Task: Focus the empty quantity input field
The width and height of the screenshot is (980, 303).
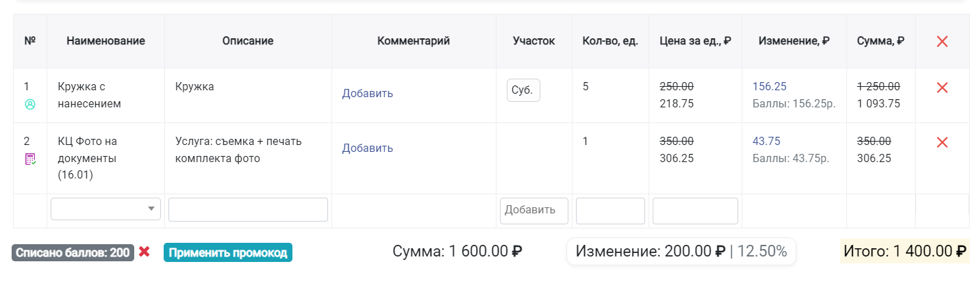Action: [610, 211]
